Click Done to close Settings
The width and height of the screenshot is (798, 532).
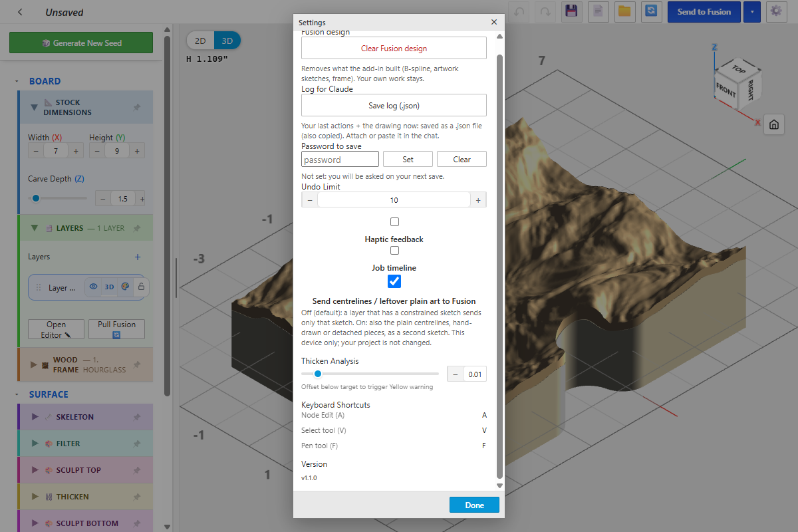coord(474,505)
